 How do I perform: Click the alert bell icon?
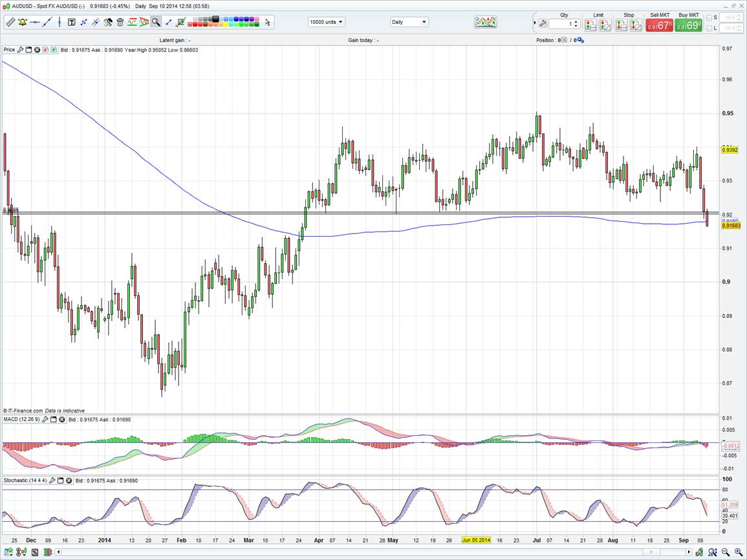22,22
